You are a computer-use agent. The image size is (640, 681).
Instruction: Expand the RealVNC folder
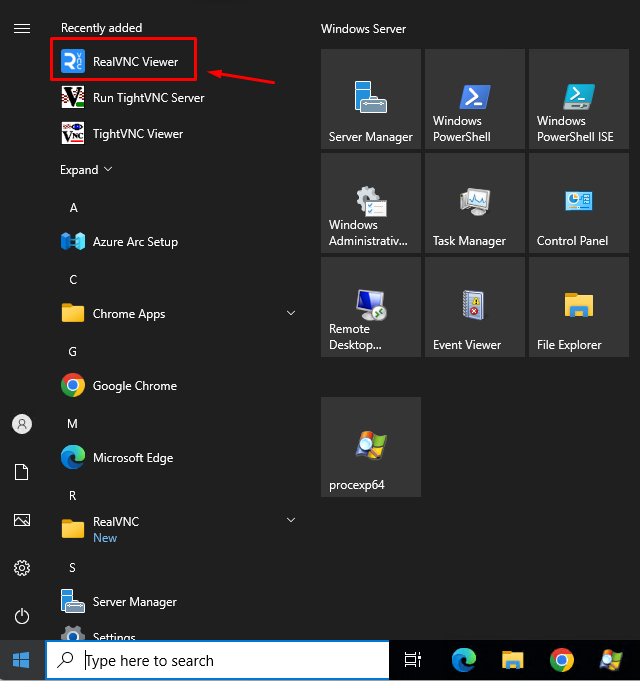point(291,521)
